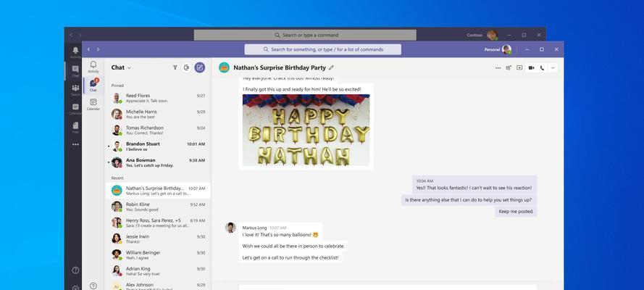
Task: Expand call options chevron beside phone icon
Action: [x=553, y=67]
